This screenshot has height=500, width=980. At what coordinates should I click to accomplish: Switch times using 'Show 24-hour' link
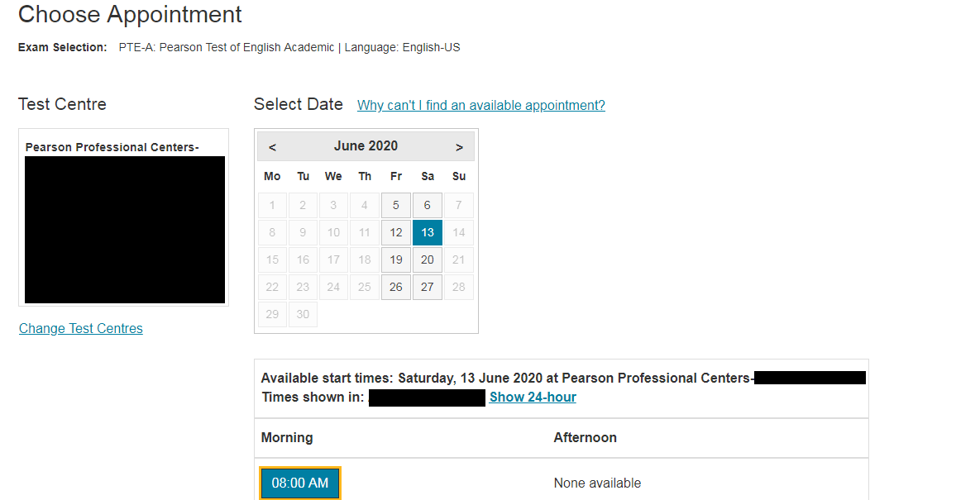coord(533,397)
